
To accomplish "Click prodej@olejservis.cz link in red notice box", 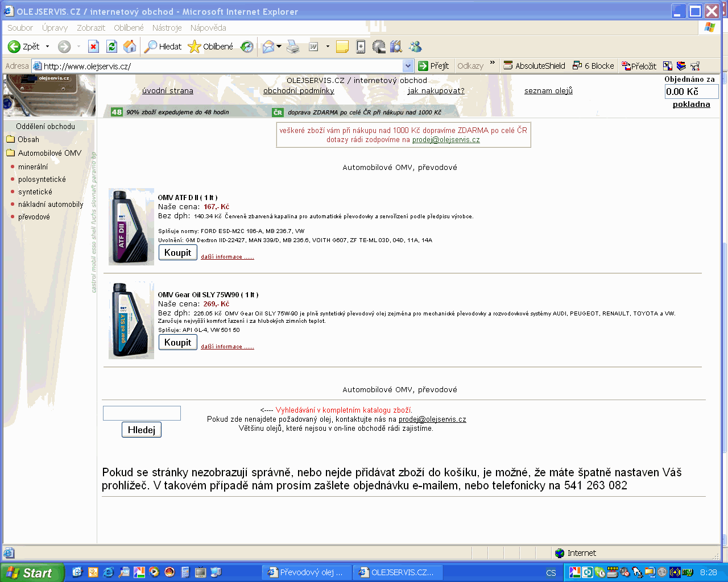I will pos(446,139).
